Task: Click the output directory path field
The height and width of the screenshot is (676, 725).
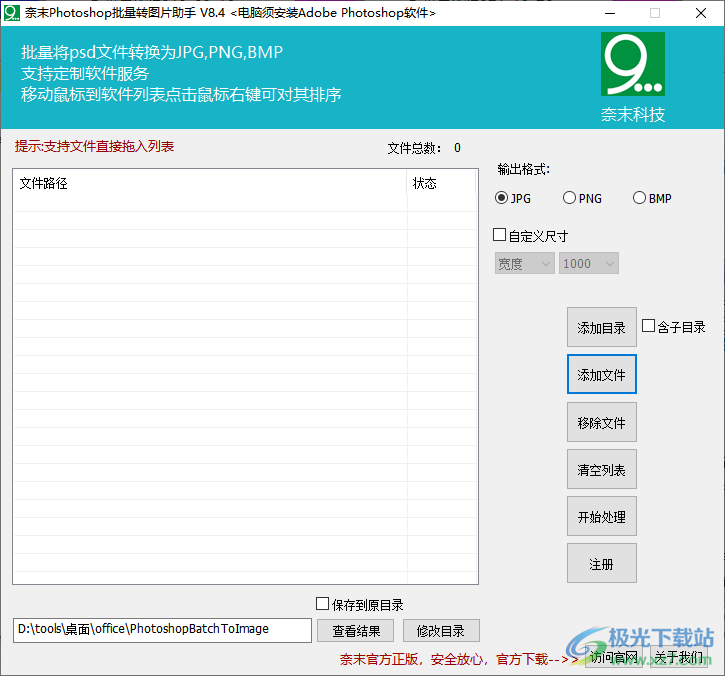Action: (162, 630)
